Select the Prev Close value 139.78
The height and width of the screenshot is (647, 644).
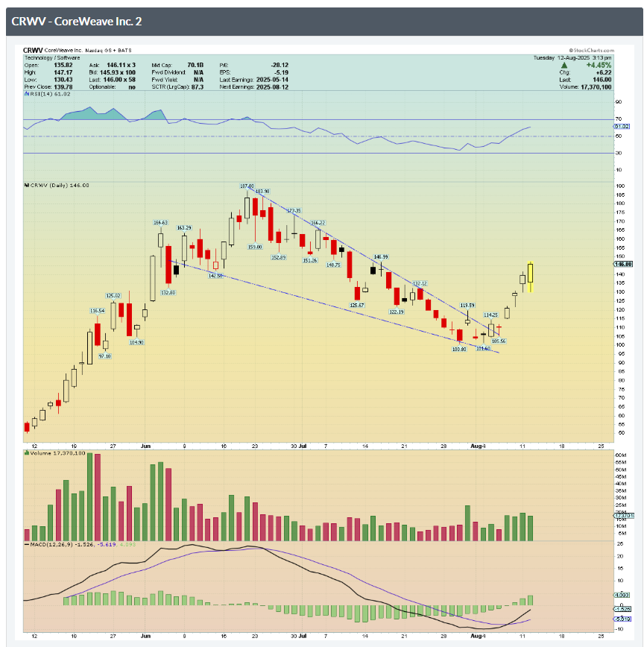pyautogui.click(x=63, y=87)
